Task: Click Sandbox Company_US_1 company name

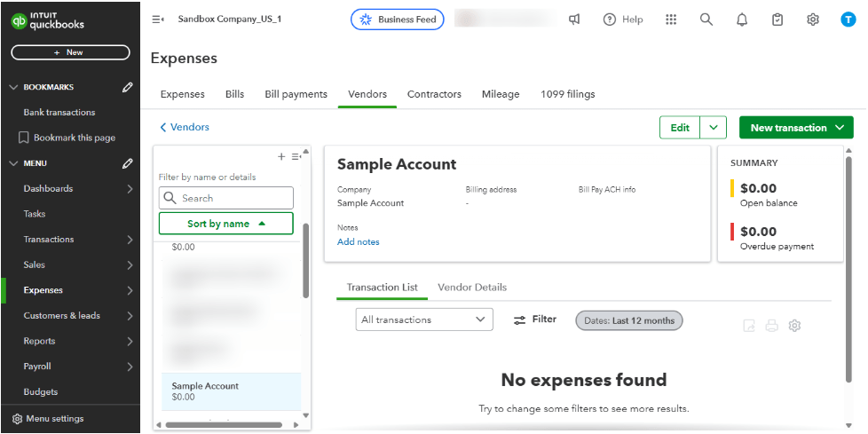Action: 230,20
